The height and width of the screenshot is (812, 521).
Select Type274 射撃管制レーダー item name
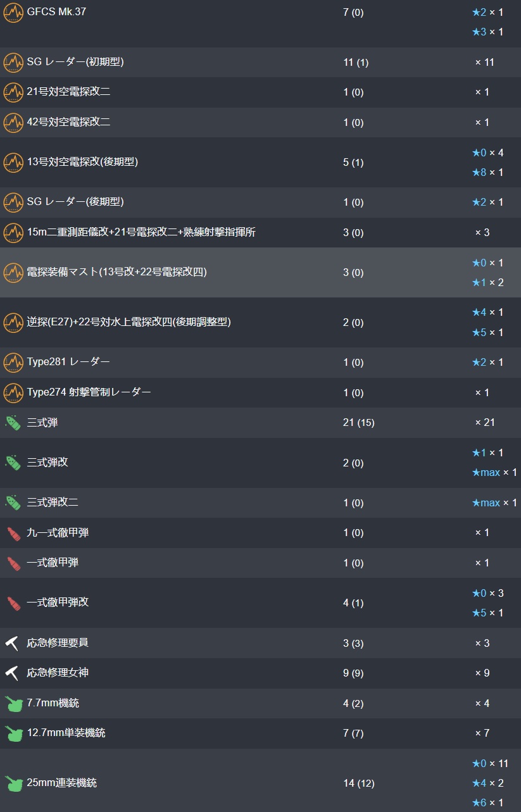pyautogui.click(x=89, y=392)
